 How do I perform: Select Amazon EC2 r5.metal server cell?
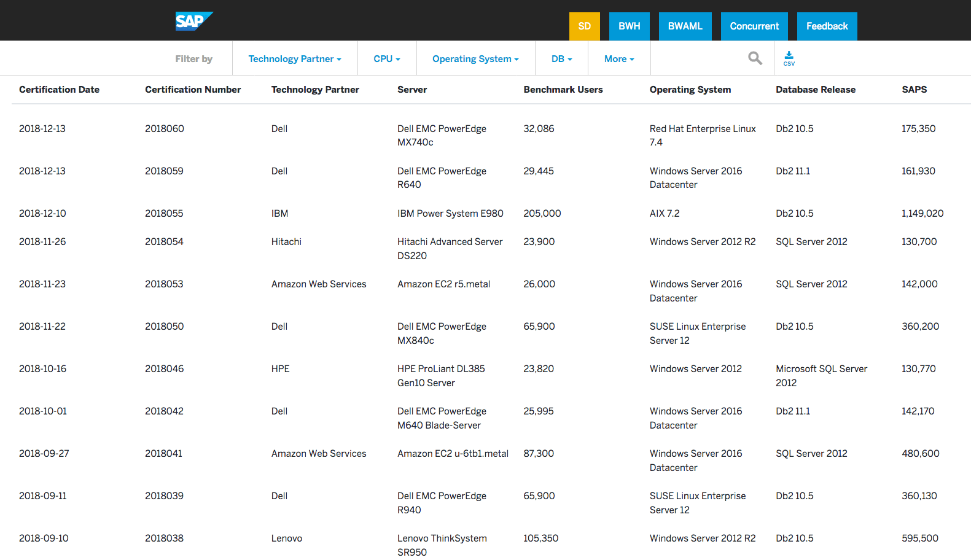[x=443, y=284]
